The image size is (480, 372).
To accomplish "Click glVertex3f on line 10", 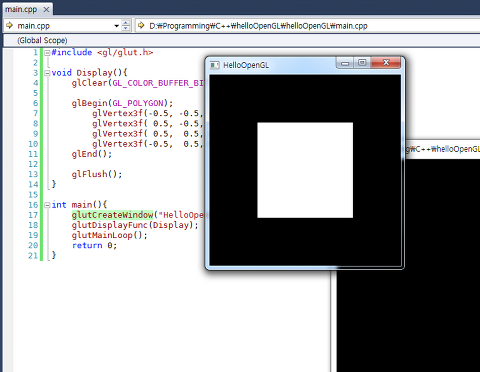I will click(117, 144).
